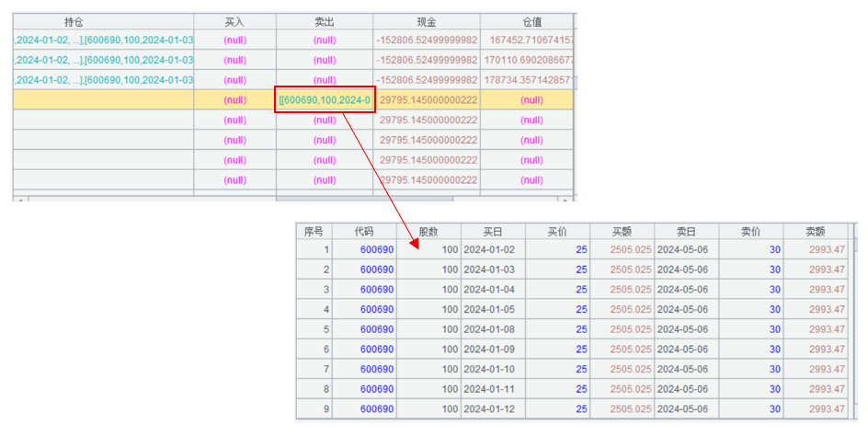Select the 仓值 cell starting with 167452
This screenshot has width=868, height=436.
(531, 40)
